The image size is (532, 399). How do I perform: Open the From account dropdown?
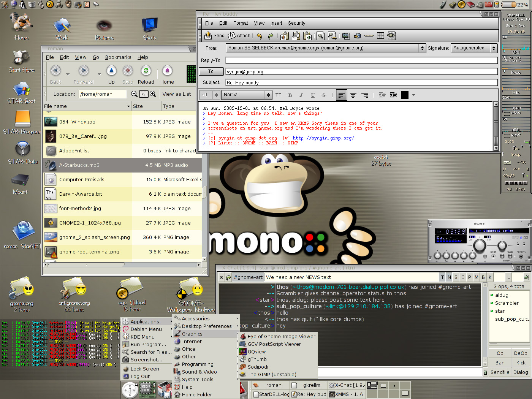422,48
